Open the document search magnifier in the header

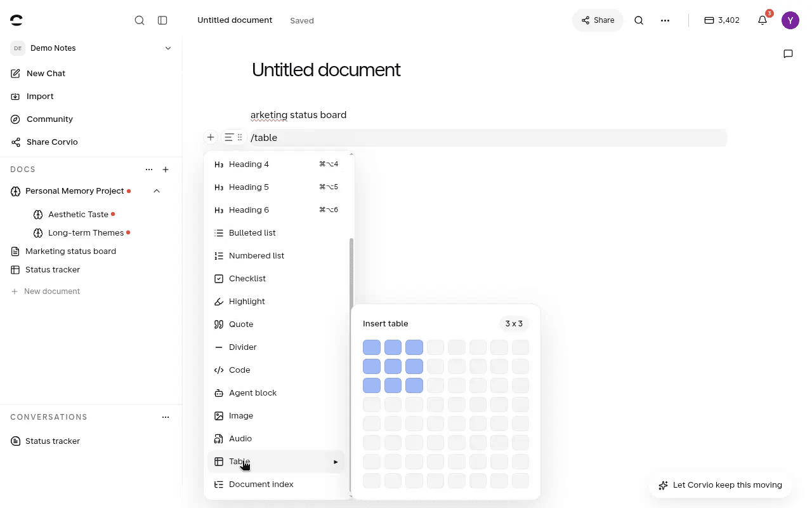639,20
